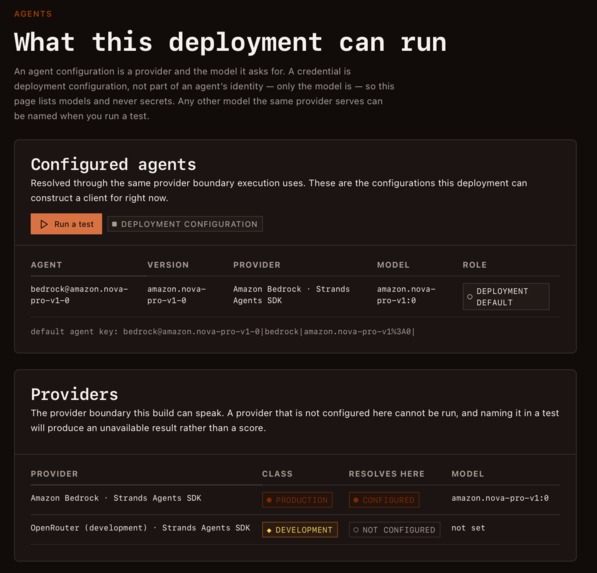
Task: Click the dot icon in PRODUCTION badge
Action: (269, 500)
